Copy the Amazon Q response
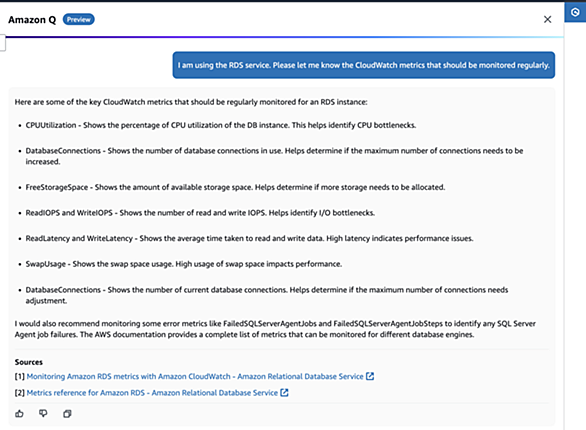 [67, 414]
